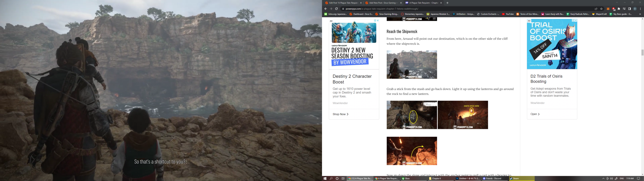Bookmark this page with the star icon
This screenshot has height=181, width=644.
click(x=601, y=9)
